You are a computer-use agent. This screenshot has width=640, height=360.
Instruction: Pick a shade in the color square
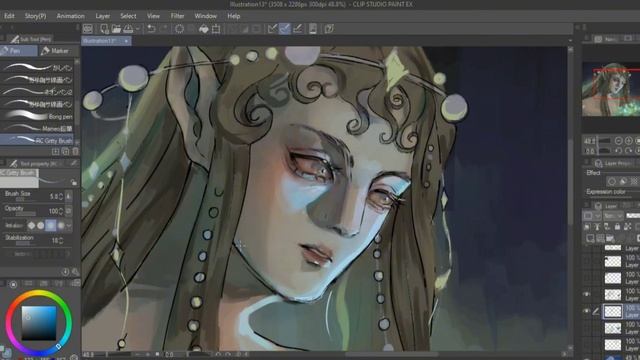(x=39, y=323)
